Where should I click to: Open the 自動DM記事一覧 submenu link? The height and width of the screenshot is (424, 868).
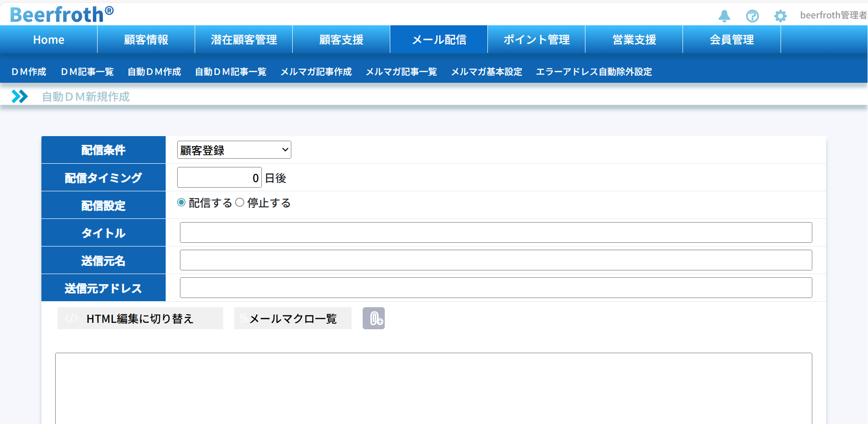[x=231, y=72]
